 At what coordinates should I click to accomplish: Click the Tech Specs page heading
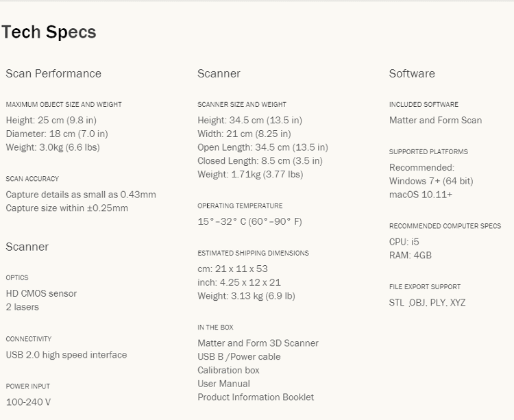[x=49, y=32]
